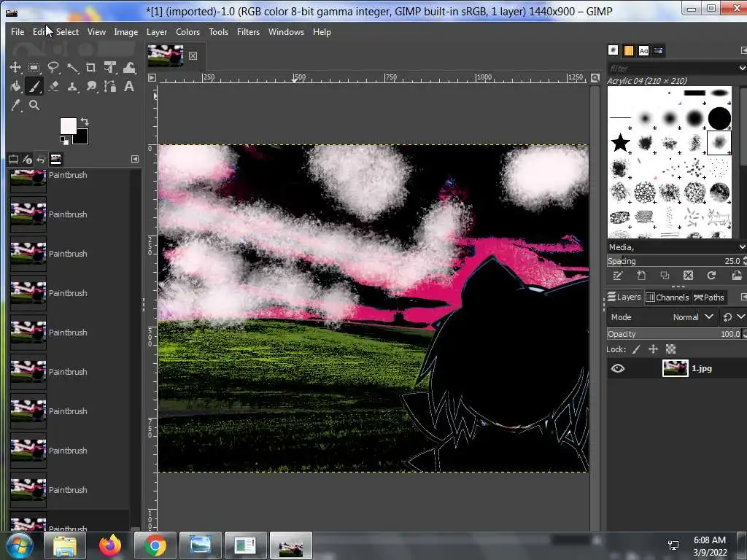Select the Paintbrush tool
Image resolution: width=747 pixels, height=560 pixels.
[34, 86]
